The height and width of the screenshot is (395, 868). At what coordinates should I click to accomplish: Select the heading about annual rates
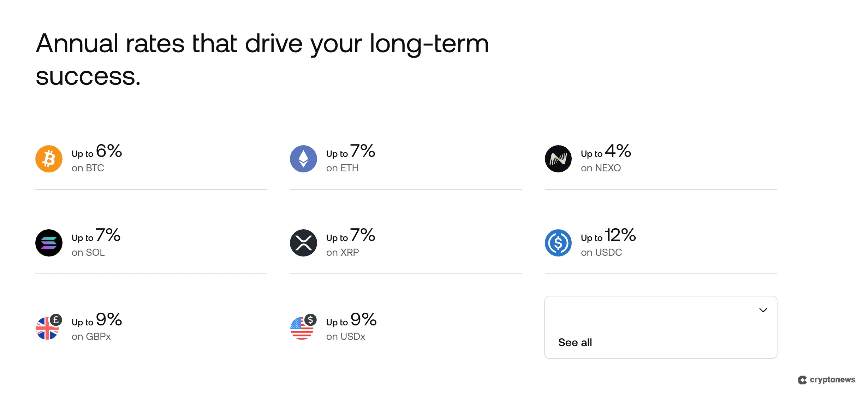263,58
